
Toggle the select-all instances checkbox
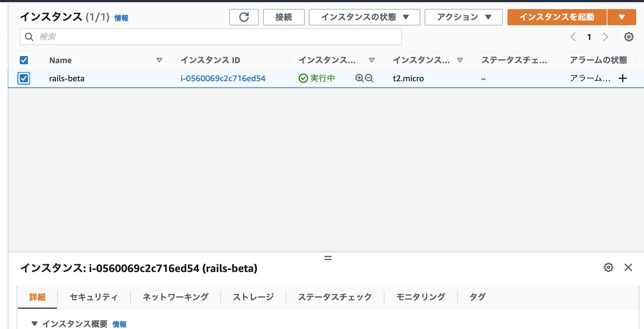pos(24,60)
